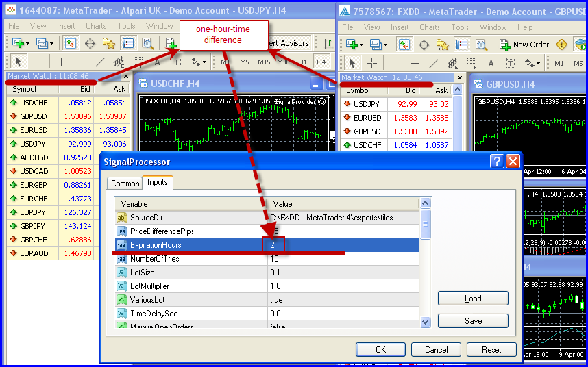Select EURUSD row in FXDD Market Watch
Image resolution: width=588 pixels, height=367 pixels.
pos(396,118)
